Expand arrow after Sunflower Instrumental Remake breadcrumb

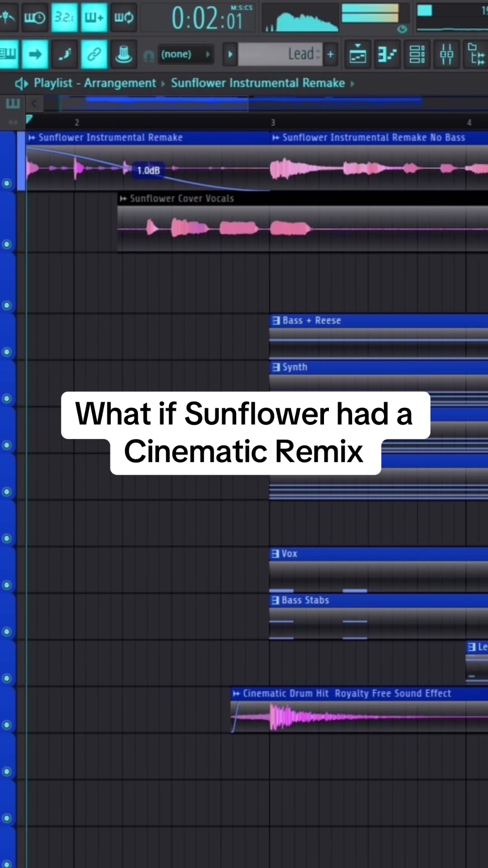coord(352,84)
